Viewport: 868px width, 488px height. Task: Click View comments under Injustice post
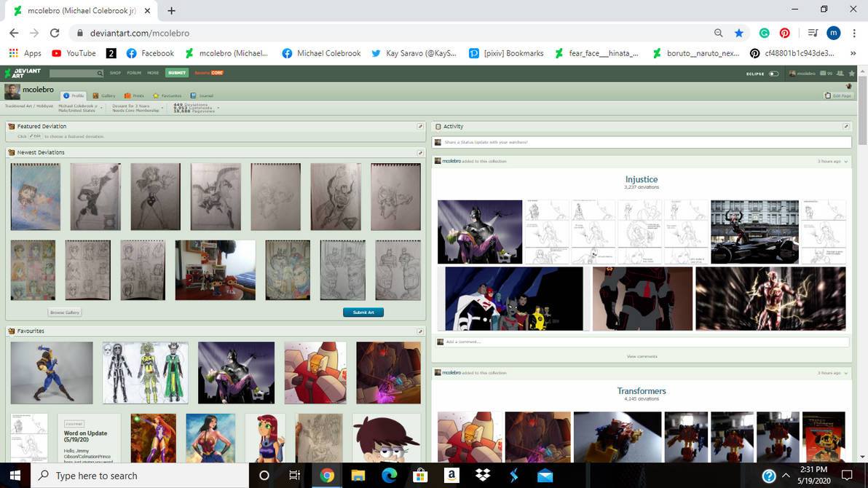coord(642,357)
